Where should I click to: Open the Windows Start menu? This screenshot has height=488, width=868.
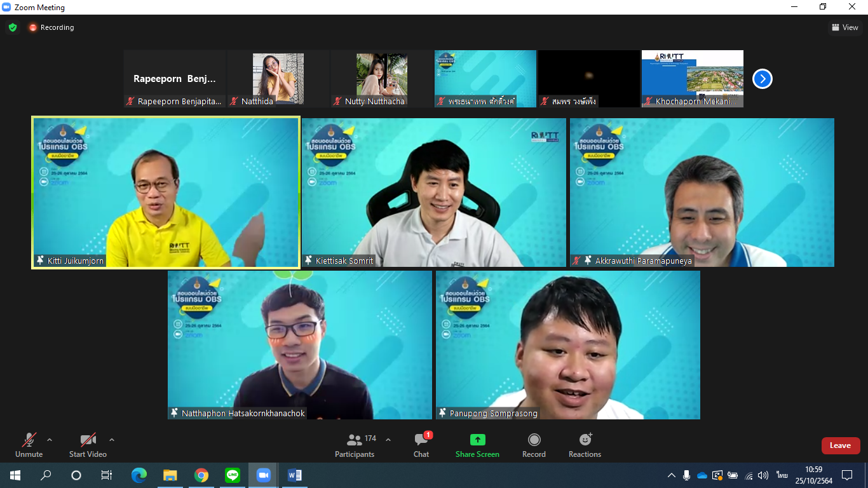[15, 475]
